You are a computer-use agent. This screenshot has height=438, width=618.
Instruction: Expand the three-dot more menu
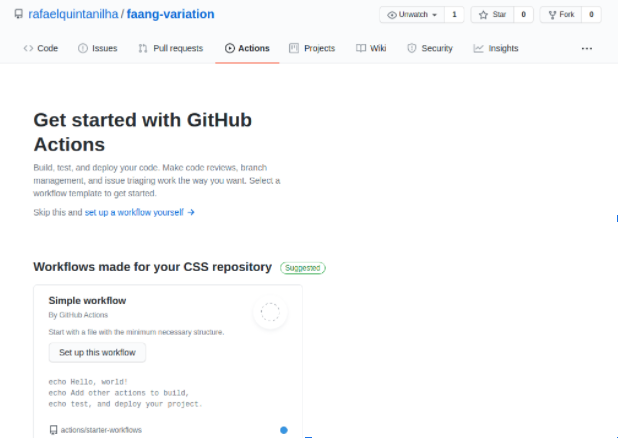(586, 48)
